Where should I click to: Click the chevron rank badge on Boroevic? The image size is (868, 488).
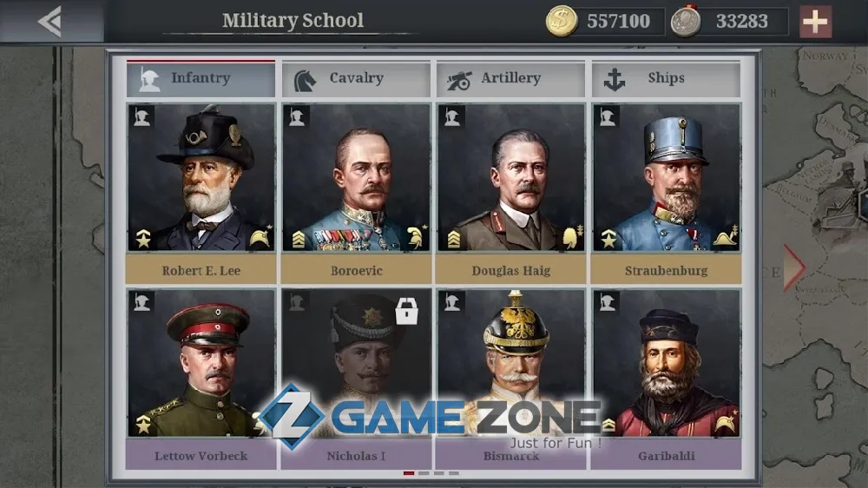[x=299, y=240]
